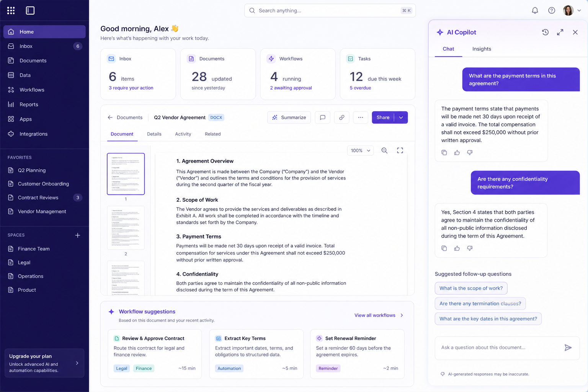Open Vendor Management favorite
Screen dimensions: 588x392
(x=44, y=211)
